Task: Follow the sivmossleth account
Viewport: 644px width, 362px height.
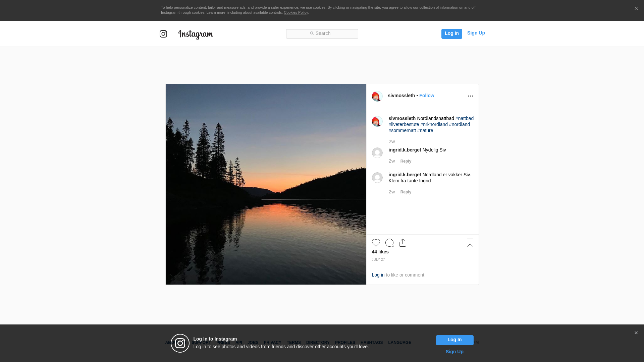Action: pos(426,96)
